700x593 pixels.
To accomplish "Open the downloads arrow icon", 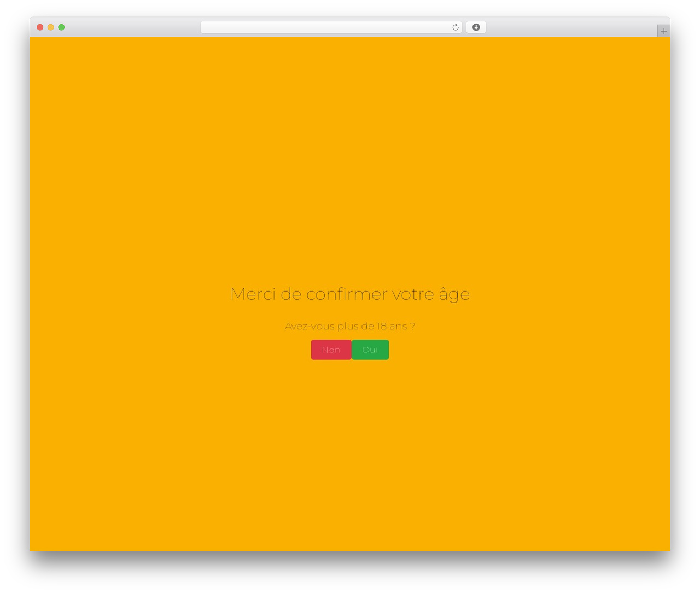I will pos(476,27).
